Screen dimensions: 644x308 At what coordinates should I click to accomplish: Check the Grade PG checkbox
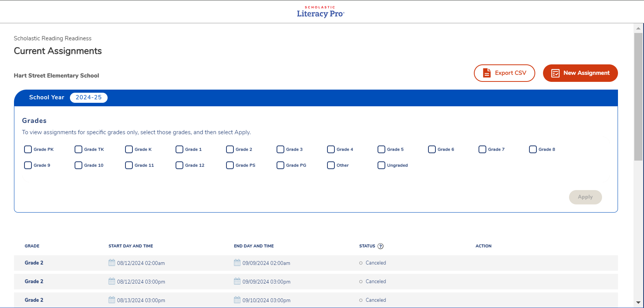[x=280, y=165]
